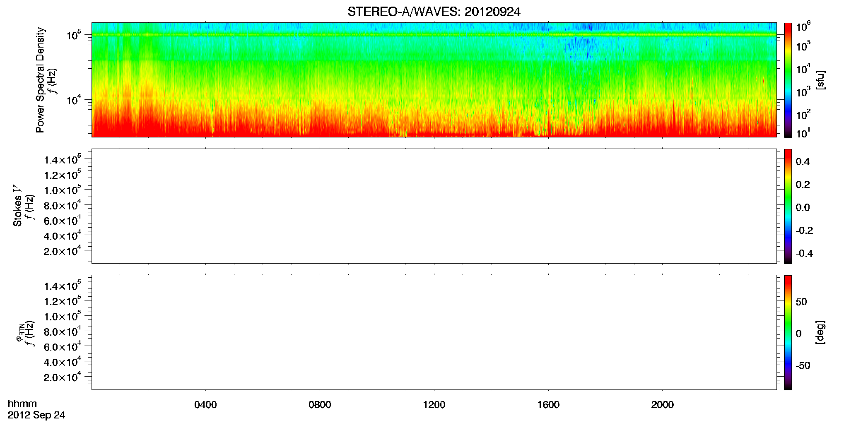Screen dimensions: 868x447
Task: Click the Stokes V color bar
Action: [788, 206]
